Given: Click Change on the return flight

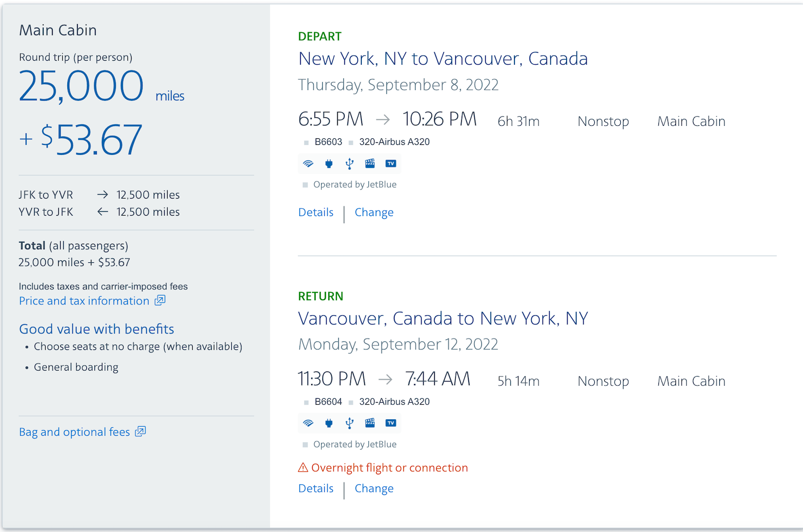Looking at the screenshot, I should point(374,488).
